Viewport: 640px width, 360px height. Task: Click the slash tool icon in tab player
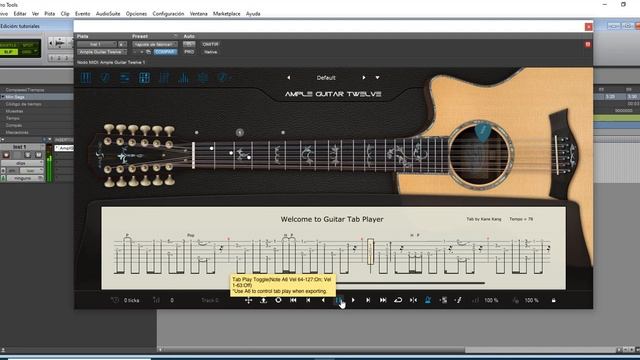click(458, 300)
